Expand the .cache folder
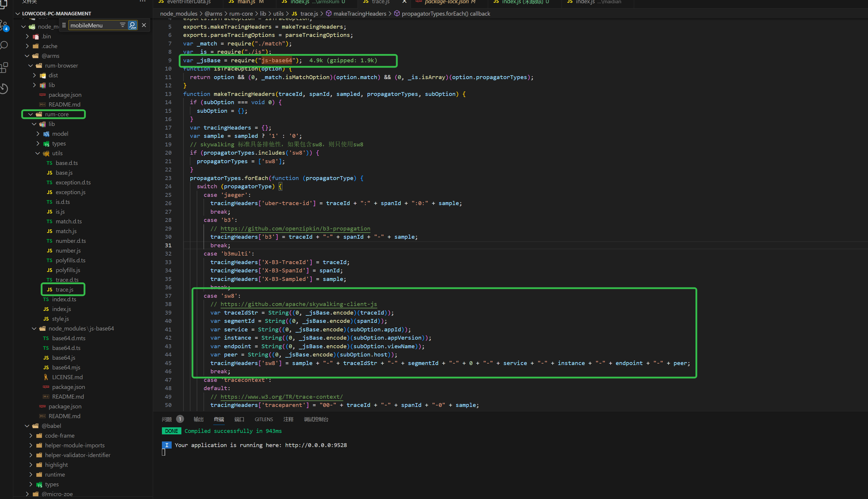 click(x=27, y=46)
